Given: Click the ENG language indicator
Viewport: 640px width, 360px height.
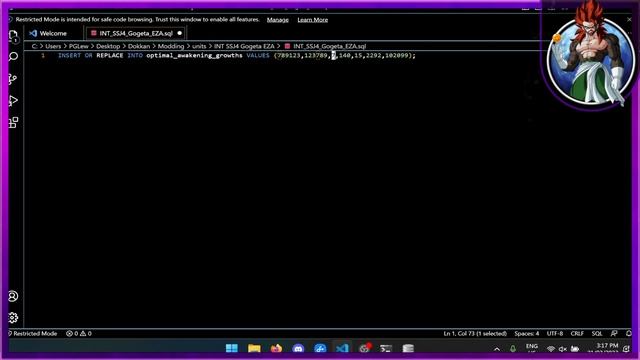Looking at the screenshot, I should (532, 348).
